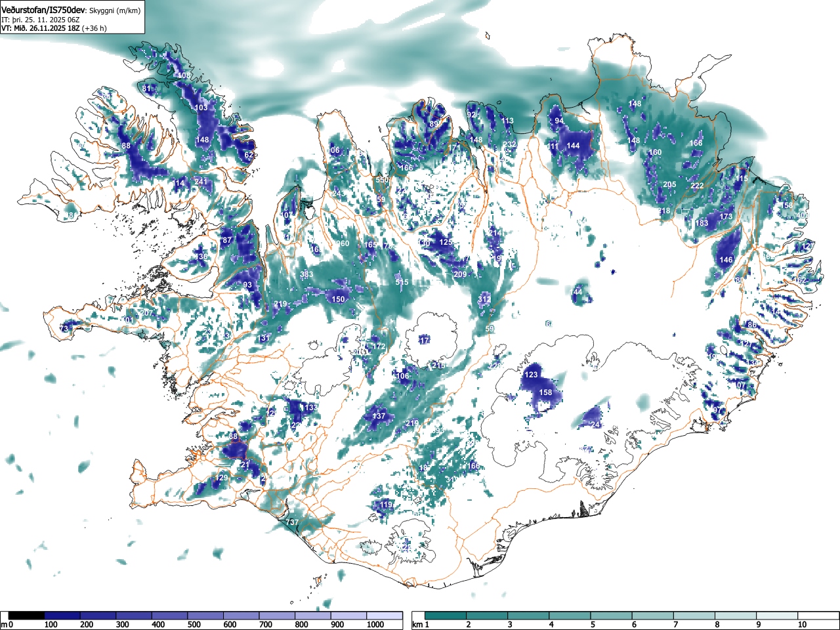Viewport: 840px width, 630px height.
Task: Click the 'VT: Mið. 26.11.2025 18Z' line
Action: pos(40,28)
